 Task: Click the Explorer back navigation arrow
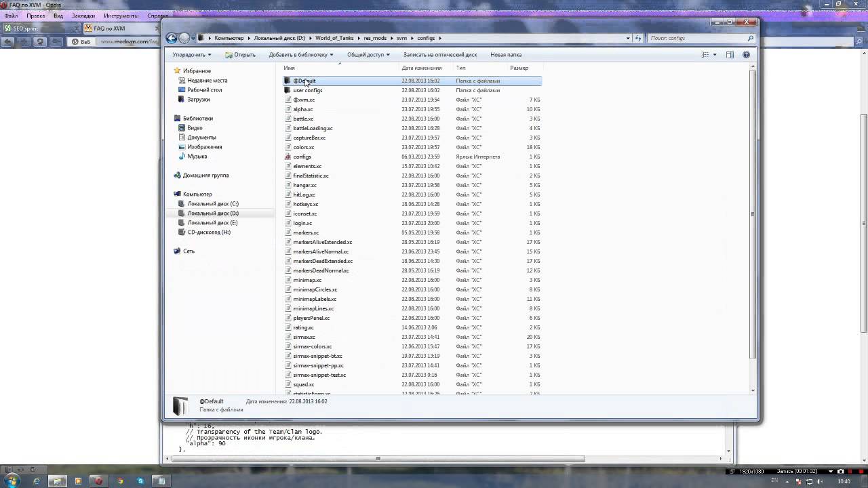point(172,38)
